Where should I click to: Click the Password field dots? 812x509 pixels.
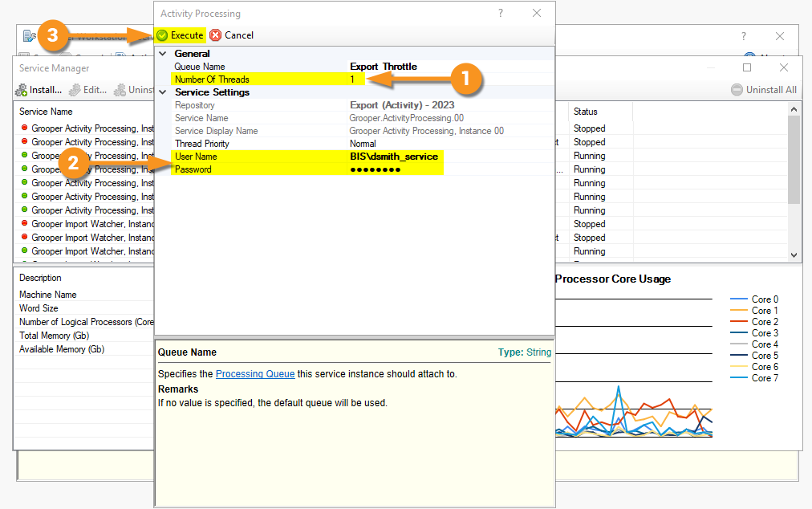click(375, 169)
